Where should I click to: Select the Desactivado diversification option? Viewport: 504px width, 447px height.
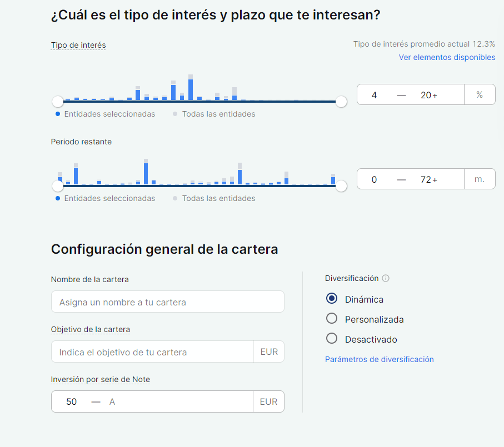pos(332,339)
